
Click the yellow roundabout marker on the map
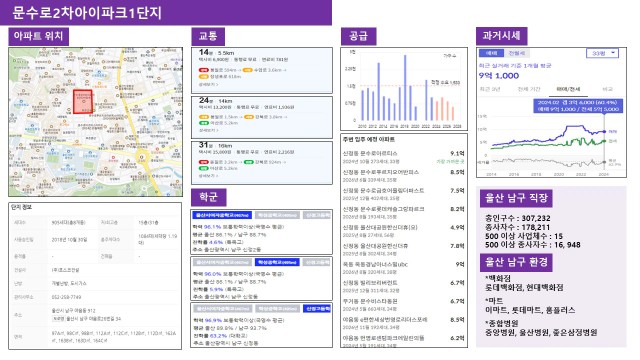tap(142, 157)
